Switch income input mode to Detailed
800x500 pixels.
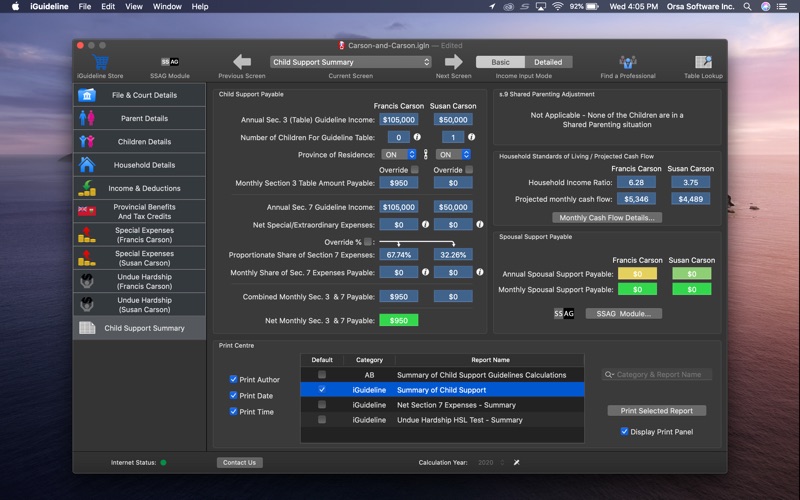[548, 62]
